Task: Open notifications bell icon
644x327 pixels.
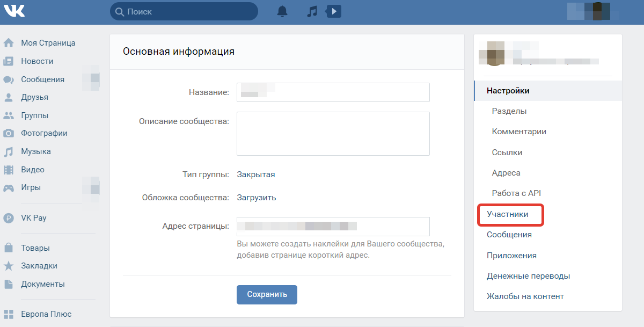Action: click(282, 11)
